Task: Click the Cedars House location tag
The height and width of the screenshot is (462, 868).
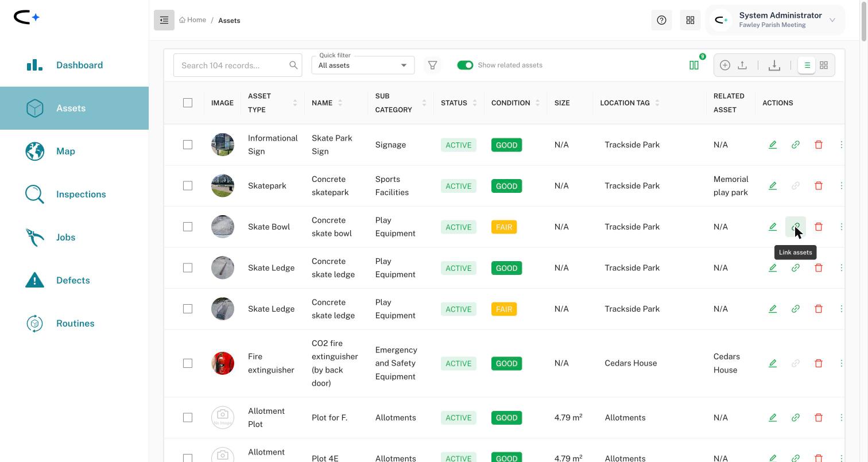Action: pos(631,363)
